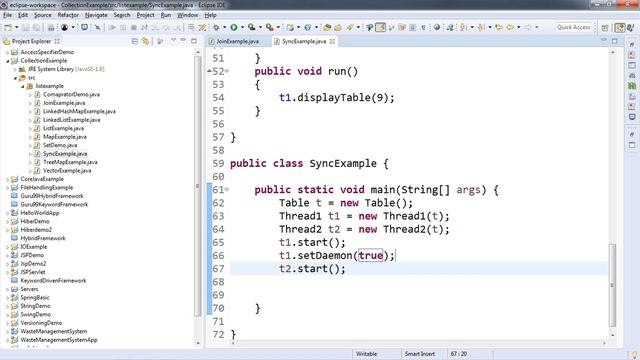Click the External Tools run icon

[x=269, y=27]
